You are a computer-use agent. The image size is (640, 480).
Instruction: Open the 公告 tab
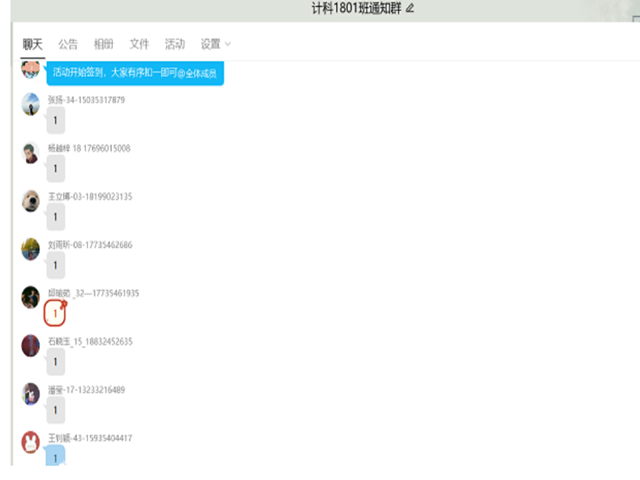68,44
